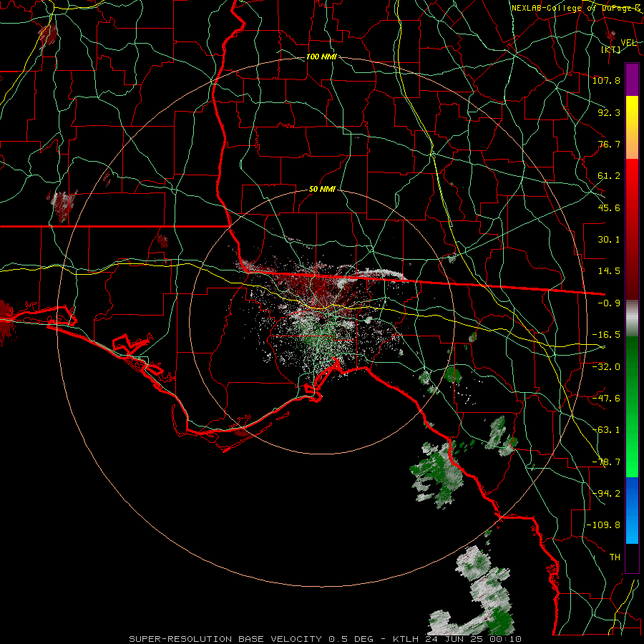This screenshot has height=644, width=644.
Task: Select the -78.7 velocity scale value
Action: (606, 462)
